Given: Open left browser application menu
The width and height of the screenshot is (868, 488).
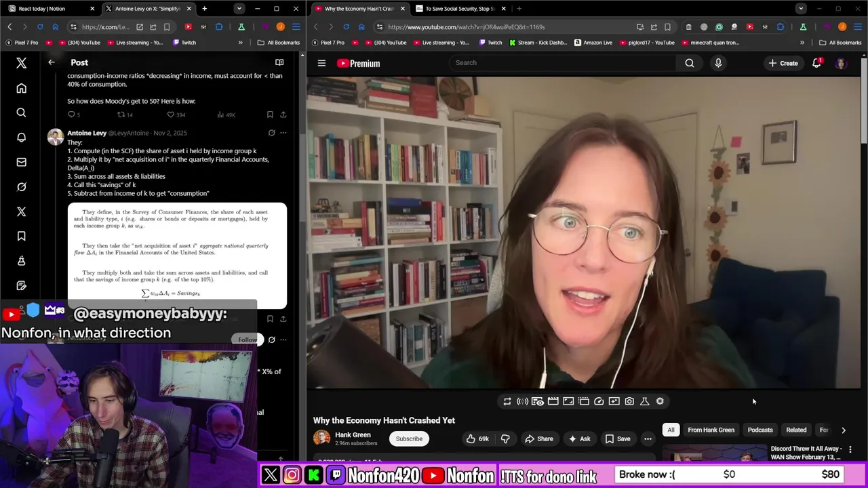Looking at the screenshot, I should click(x=296, y=27).
